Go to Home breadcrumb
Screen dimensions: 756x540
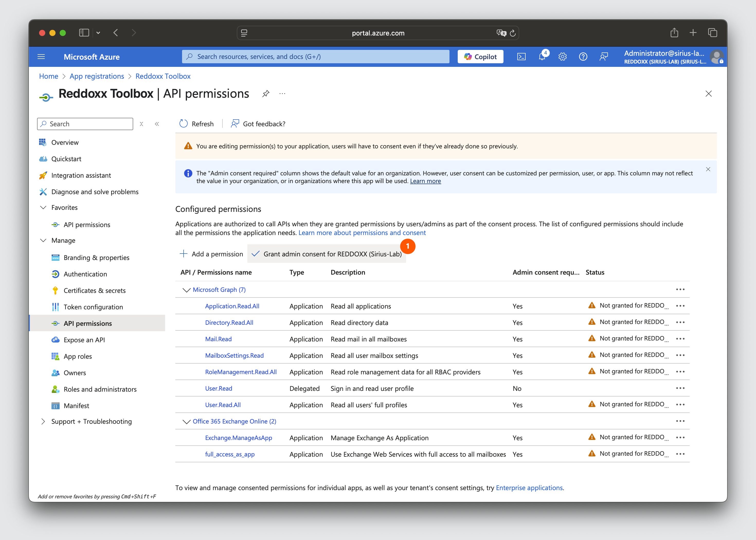point(49,76)
